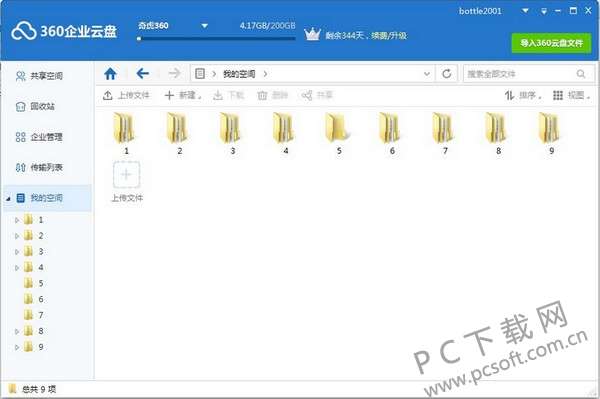Click storage usage progress bar
The image size is (600, 399).
tap(217, 38)
